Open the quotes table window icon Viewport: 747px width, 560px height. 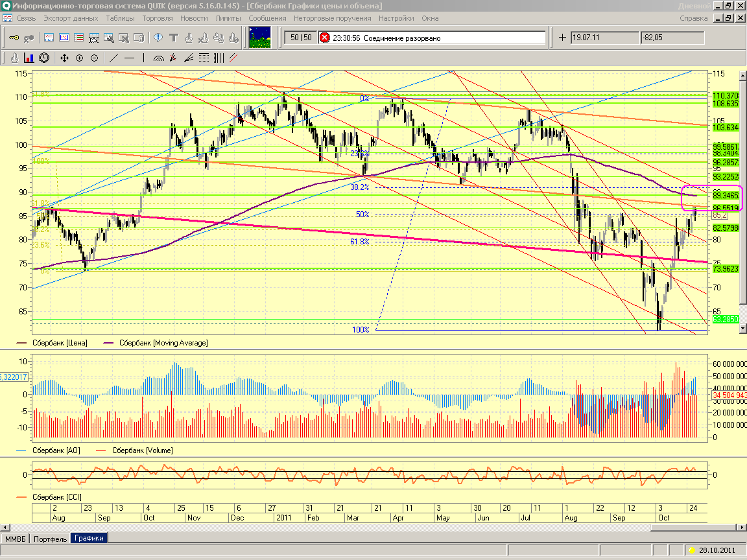(x=49, y=38)
